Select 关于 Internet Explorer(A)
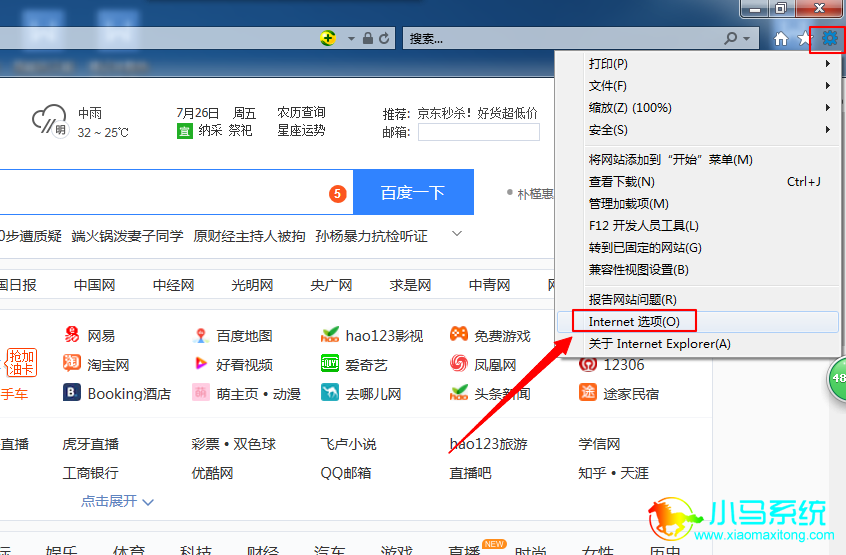Screen dimensions: 846x555 coord(698,344)
